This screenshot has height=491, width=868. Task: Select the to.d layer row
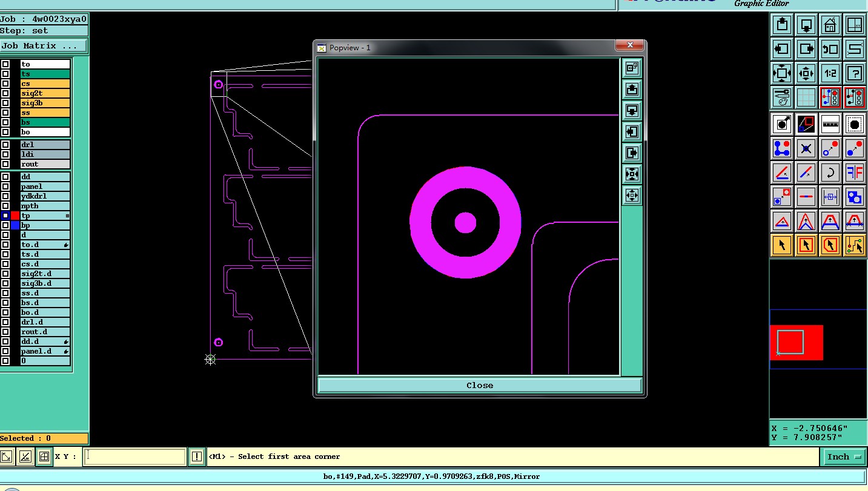point(45,245)
